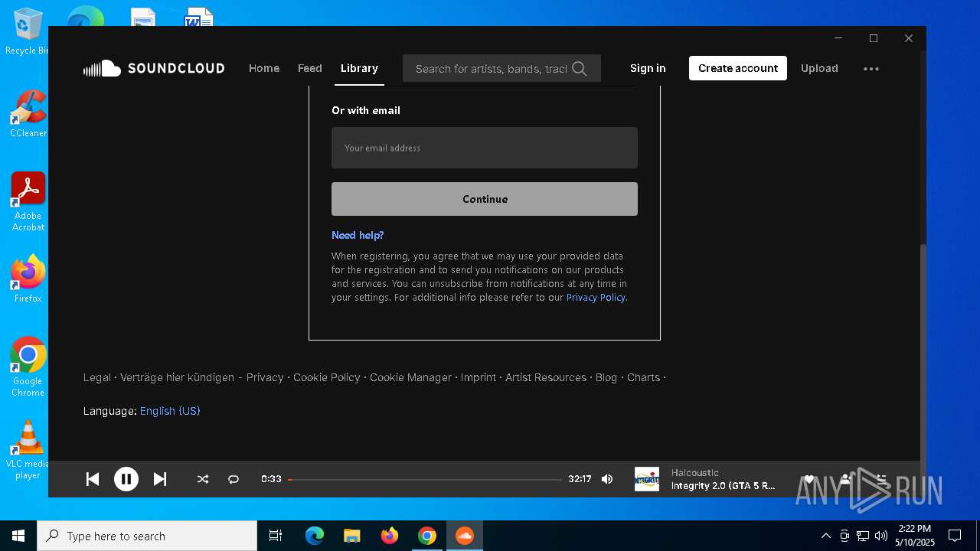Click the safety/meet now tray icon
Screen dimensions: 980x551
tap(844, 536)
